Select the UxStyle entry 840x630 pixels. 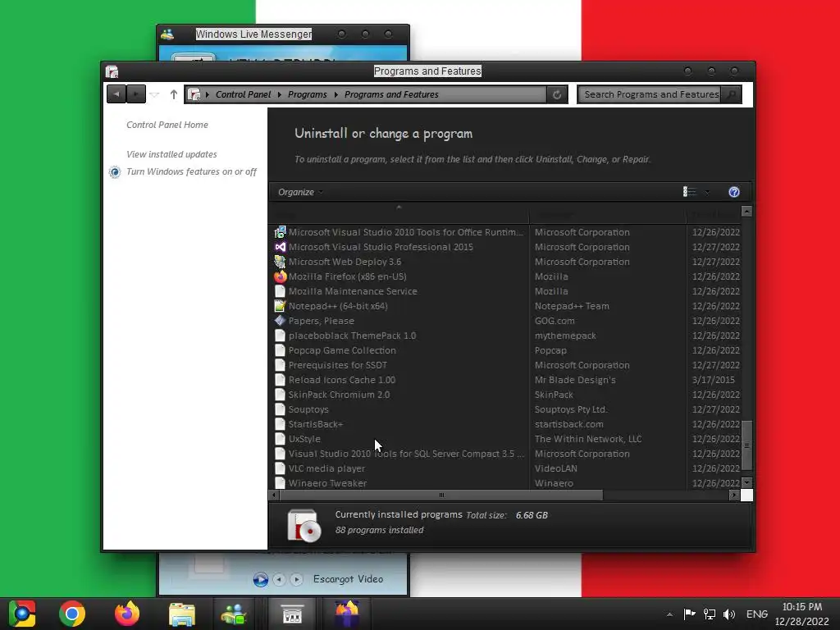[x=304, y=439]
